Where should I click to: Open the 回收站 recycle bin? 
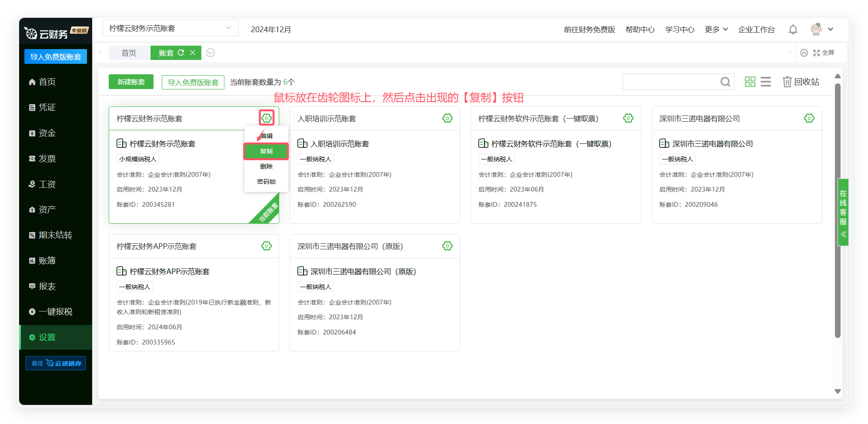click(x=801, y=82)
